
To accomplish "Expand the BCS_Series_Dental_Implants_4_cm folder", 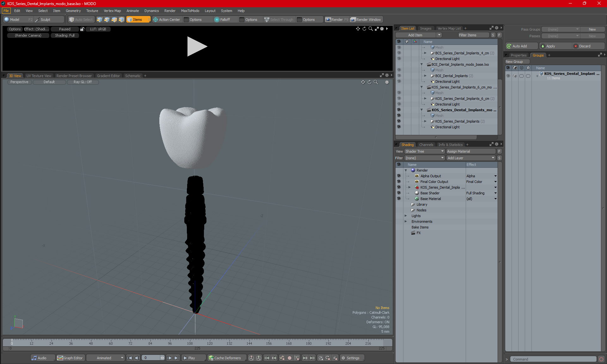I will (x=425, y=53).
